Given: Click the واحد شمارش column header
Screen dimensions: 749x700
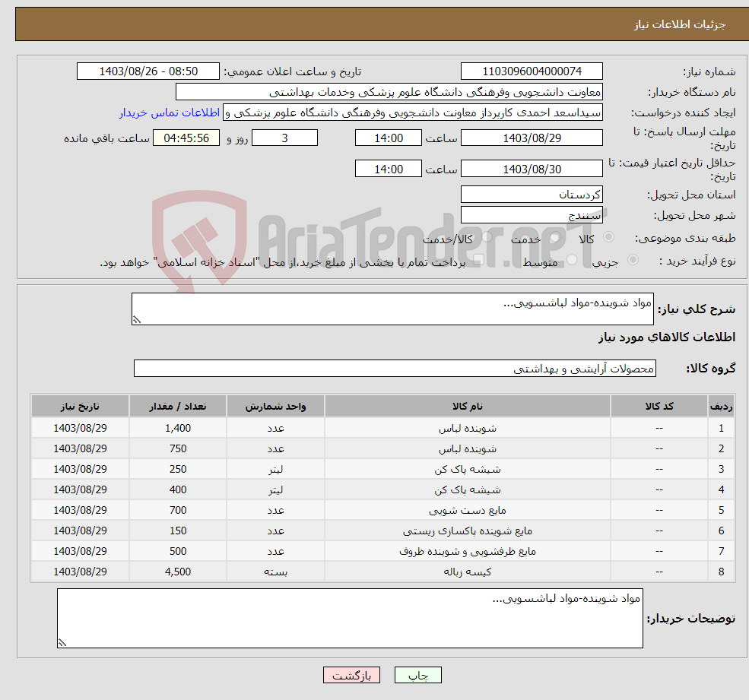Looking at the screenshot, I should click(275, 407).
